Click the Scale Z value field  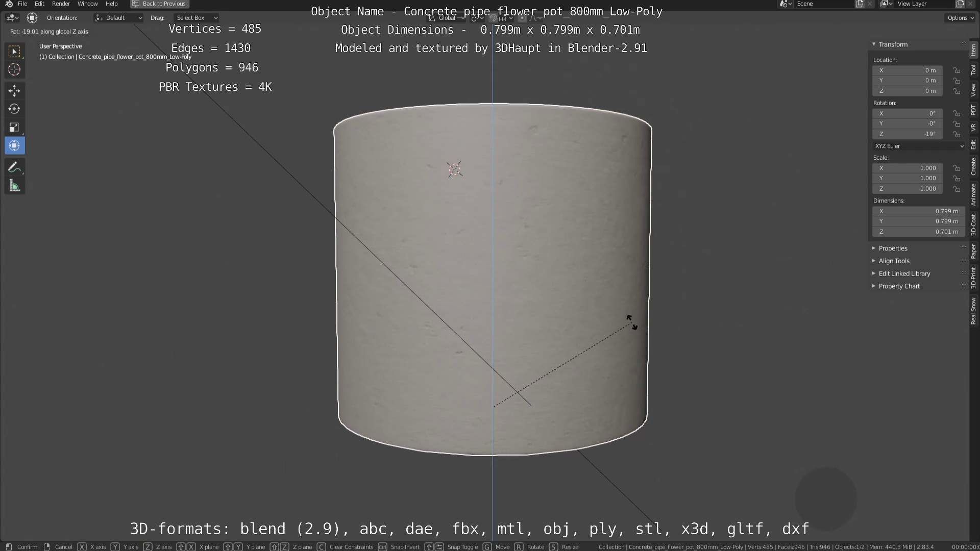coord(907,189)
